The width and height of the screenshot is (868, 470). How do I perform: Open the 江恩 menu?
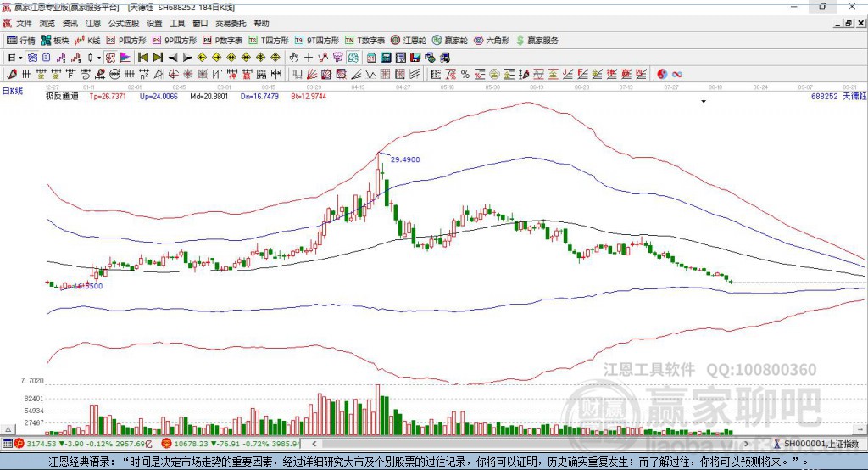tap(93, 23)
